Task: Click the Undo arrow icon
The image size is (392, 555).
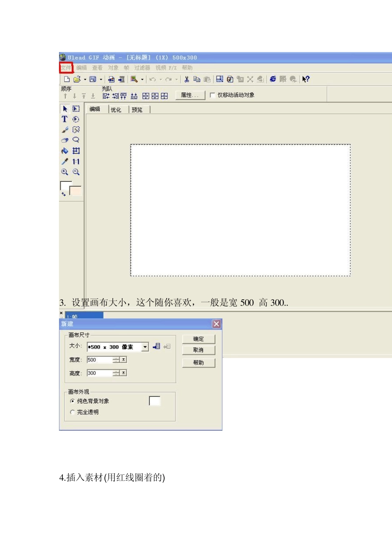Action: [152, 79]
